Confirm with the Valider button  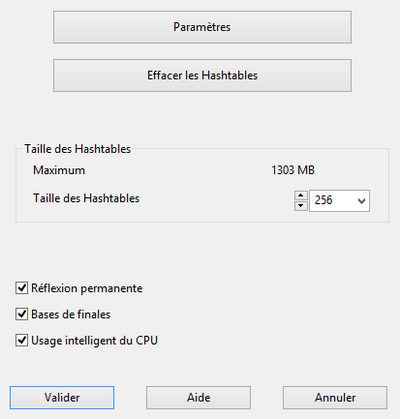62,398
